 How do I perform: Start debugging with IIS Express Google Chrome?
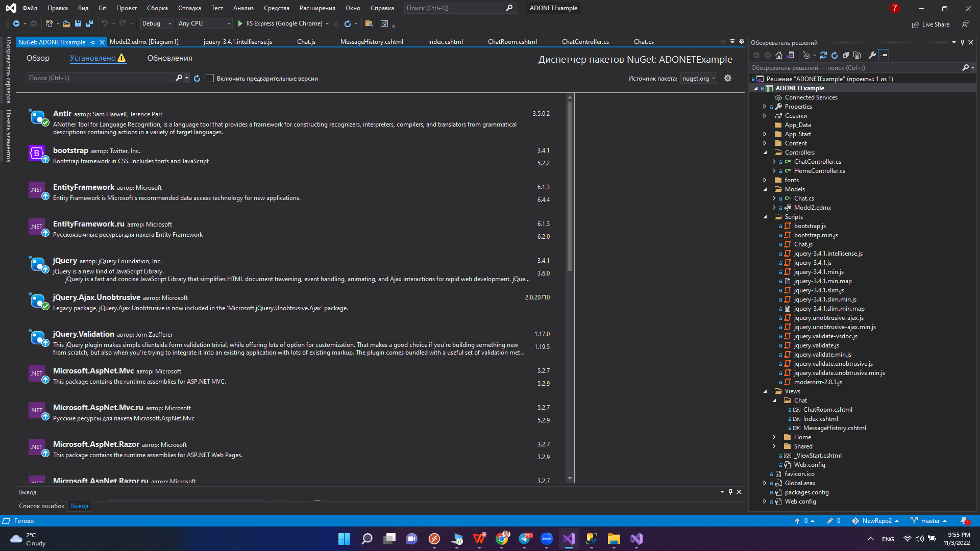(x=240, y=23)
